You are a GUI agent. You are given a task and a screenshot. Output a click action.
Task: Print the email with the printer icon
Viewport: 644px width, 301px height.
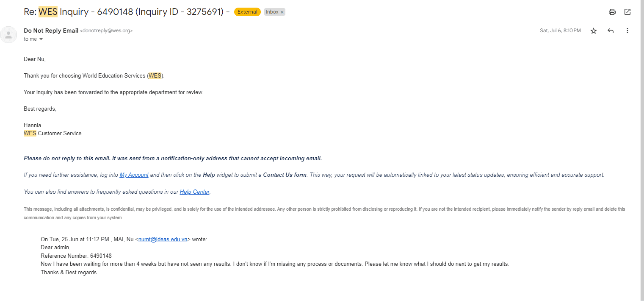click(612, 12)
